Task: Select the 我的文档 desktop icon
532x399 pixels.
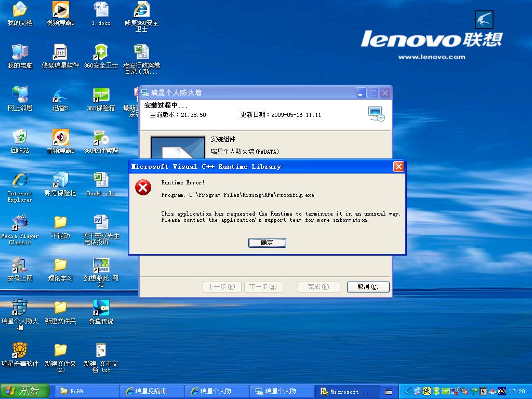Action: pyautogui.click(x=20, y=14)
